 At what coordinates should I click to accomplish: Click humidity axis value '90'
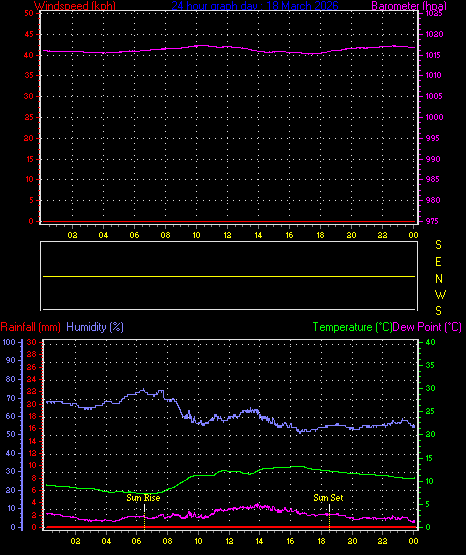point(11,360)
